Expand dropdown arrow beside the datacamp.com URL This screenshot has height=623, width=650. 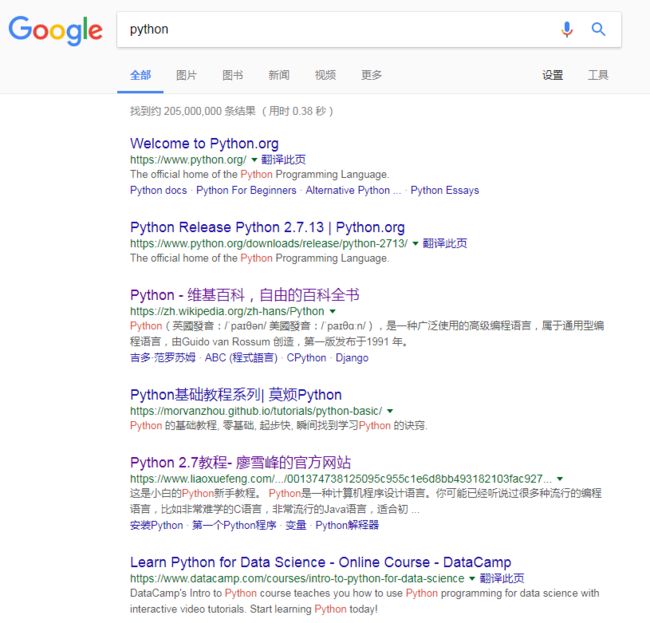click(472, 578)
